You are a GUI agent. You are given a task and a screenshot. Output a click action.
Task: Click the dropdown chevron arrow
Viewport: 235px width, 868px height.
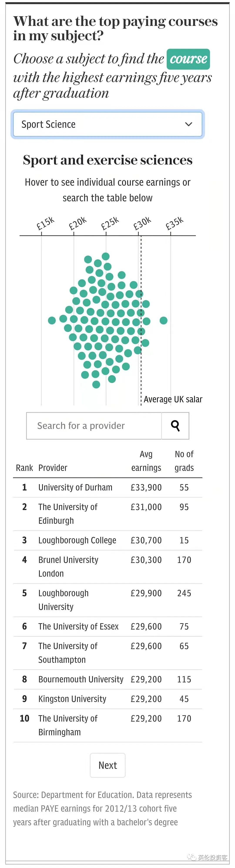(x=189, y=124)
